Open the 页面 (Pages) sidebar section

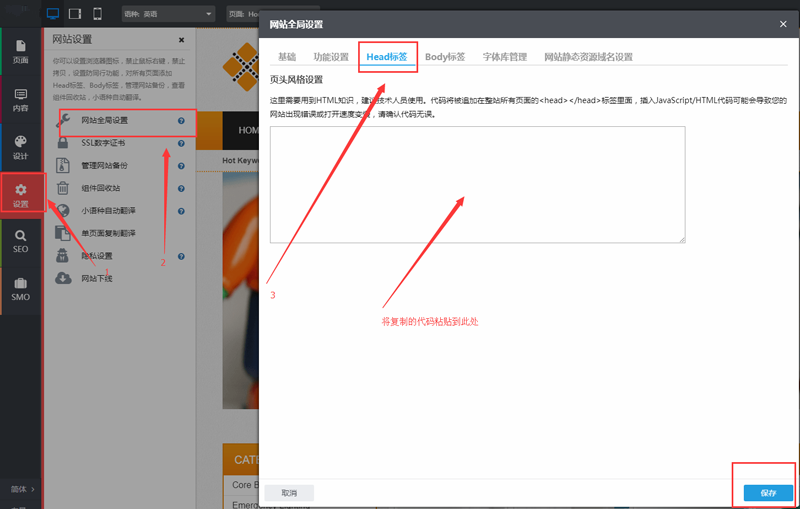coord(20,51)
